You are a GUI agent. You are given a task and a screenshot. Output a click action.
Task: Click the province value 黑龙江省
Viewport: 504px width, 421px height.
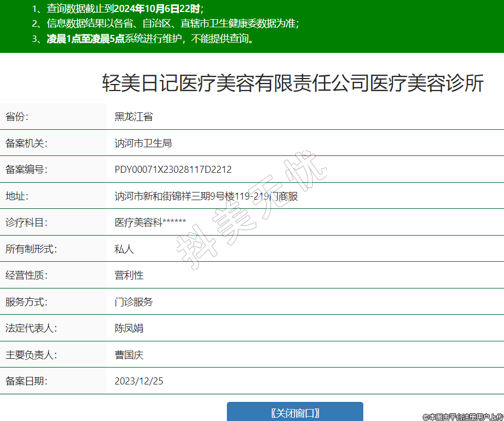pyautogui.click(x=134, y=116)
